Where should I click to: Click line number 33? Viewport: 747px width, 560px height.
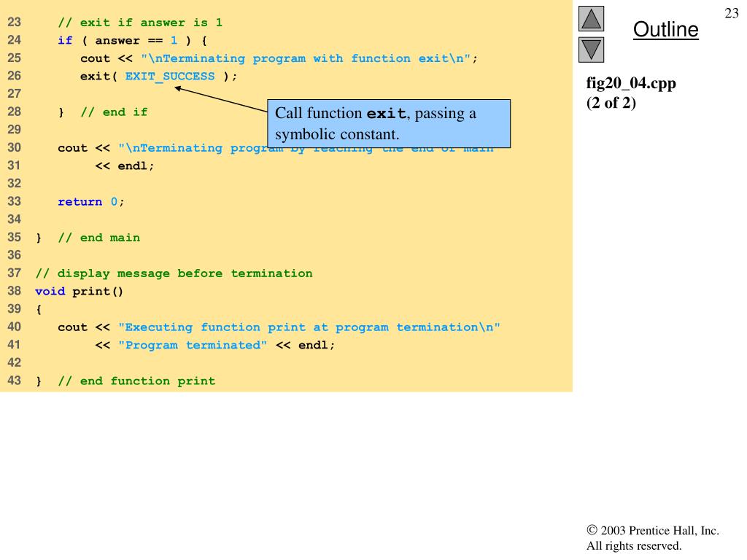click(15, 201)
